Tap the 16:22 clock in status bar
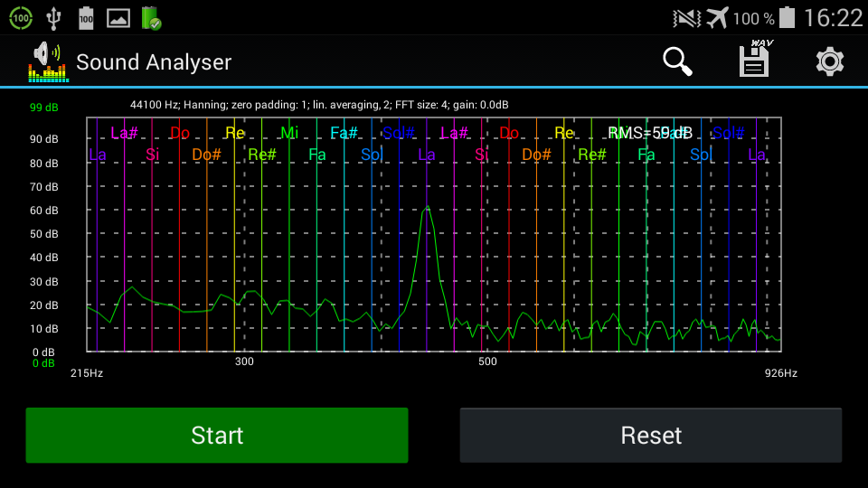Image resolution: width=868 pixels, height=488 pixels. 833,18
